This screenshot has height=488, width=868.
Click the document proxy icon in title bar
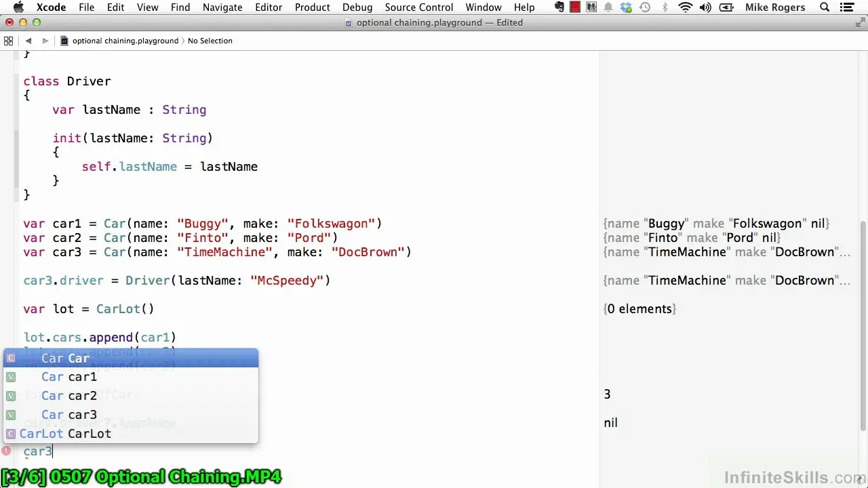coord(349,22)
